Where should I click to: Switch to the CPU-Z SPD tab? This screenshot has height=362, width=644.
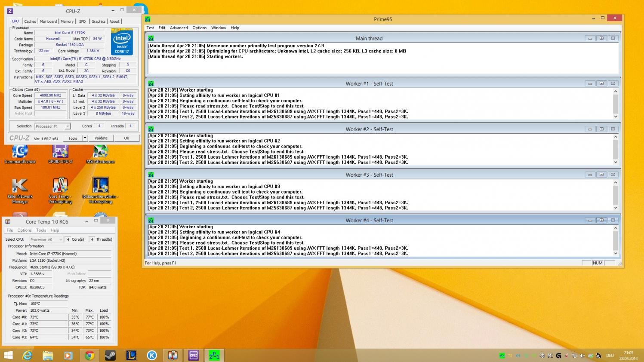82,21
